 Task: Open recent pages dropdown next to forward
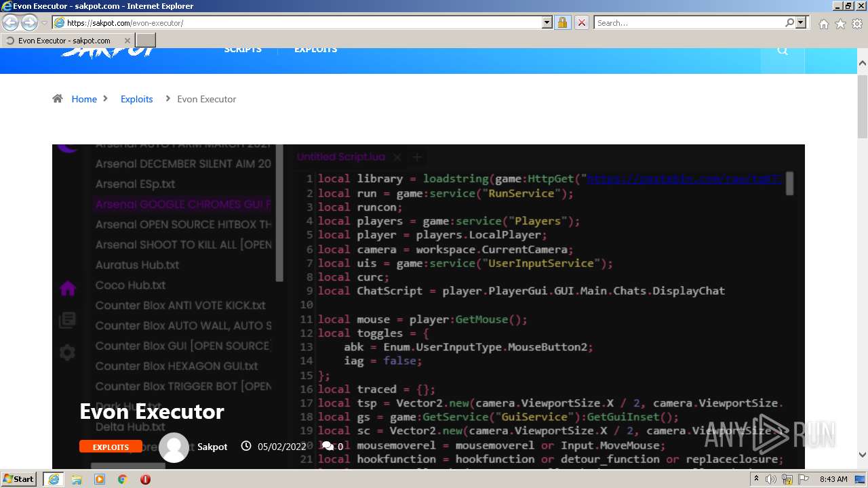[44, 23]
